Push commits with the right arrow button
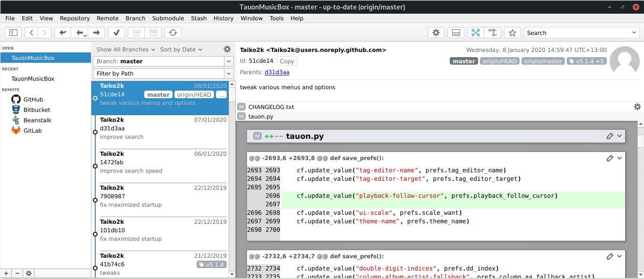The image size is (644, 279). pyautogui.click(x=96, y=33)
